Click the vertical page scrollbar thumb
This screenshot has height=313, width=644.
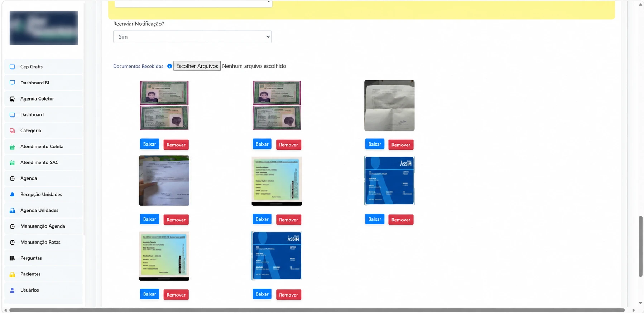[x=641, y=246]
